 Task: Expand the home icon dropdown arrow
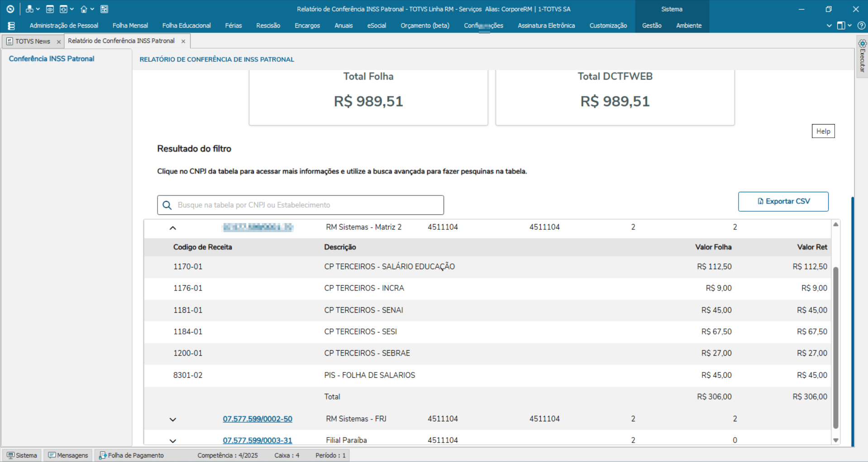click(x=92, y=9)
